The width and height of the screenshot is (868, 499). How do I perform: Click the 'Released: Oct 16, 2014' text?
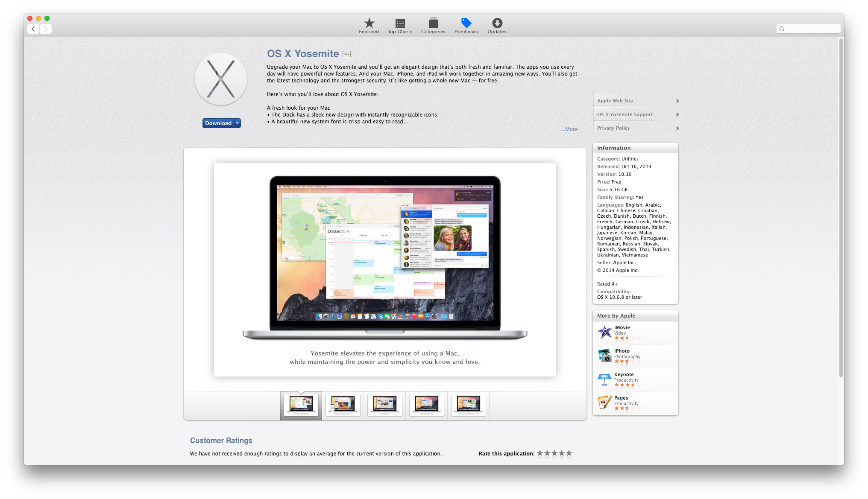(x=624, y=166)
